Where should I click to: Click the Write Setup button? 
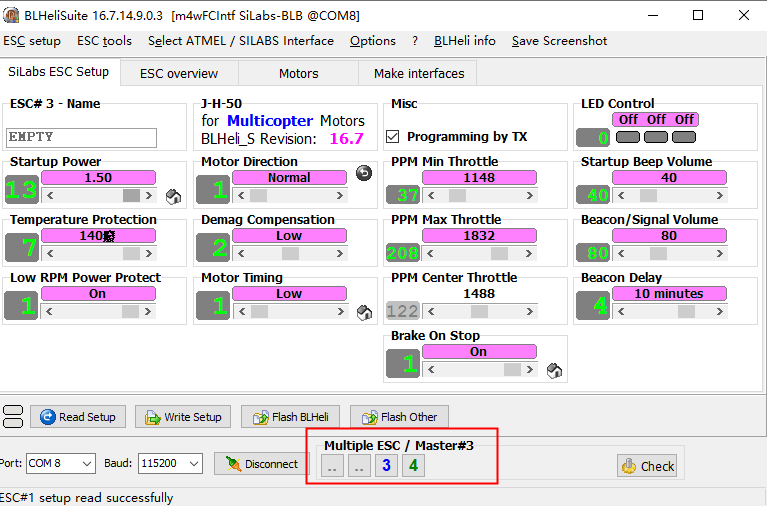(183, 417)
